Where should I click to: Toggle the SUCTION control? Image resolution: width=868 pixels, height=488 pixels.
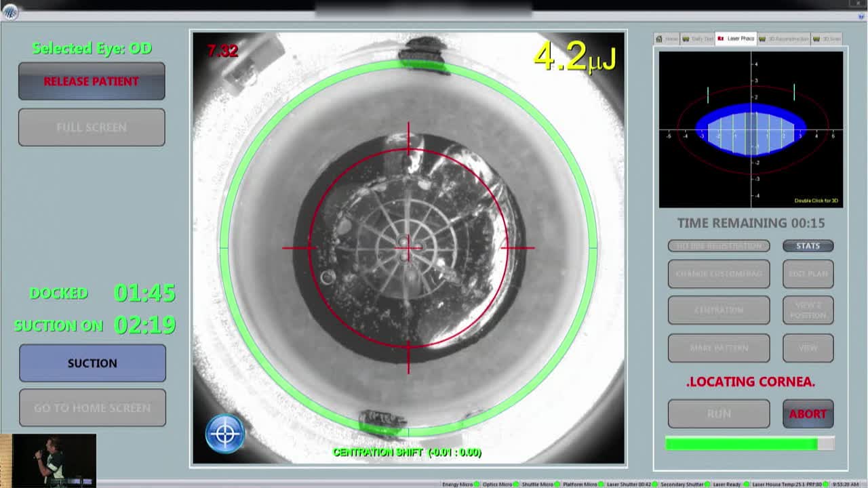tap(92, 363)
